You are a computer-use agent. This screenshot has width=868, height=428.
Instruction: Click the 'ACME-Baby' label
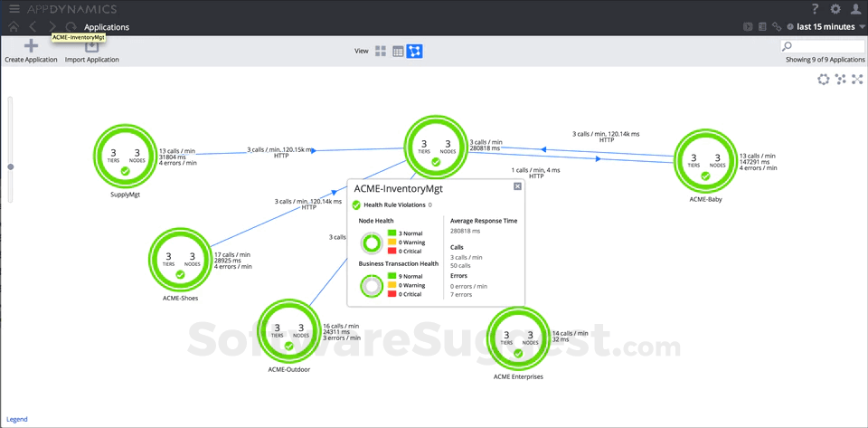(x=706, y=199)
